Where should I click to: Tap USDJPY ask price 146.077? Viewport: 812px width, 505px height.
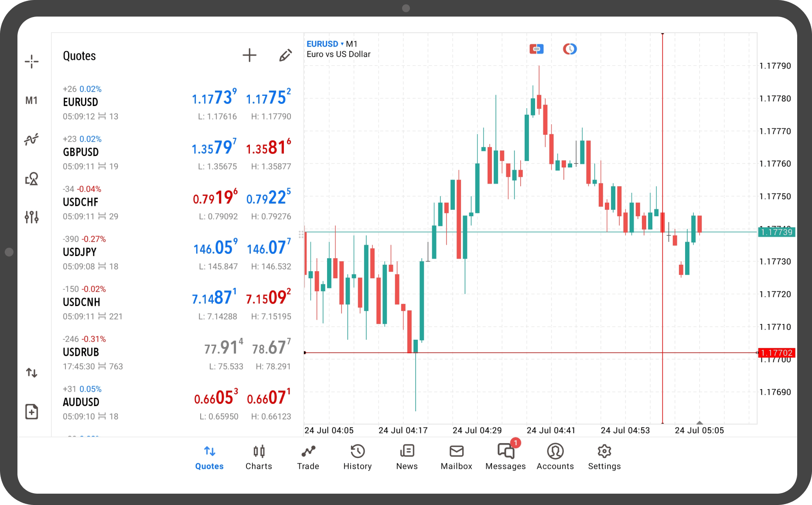click(x=269, y=247)
